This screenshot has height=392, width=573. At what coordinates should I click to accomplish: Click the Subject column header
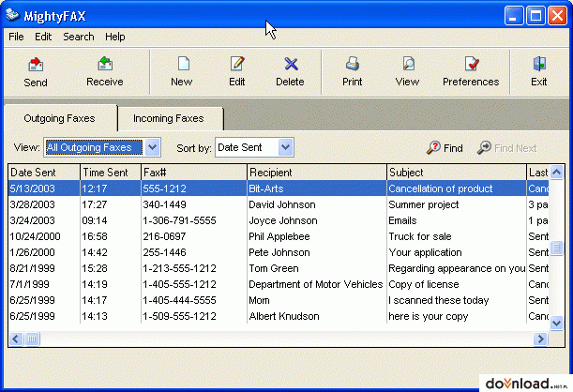click(x=457, y=172)
